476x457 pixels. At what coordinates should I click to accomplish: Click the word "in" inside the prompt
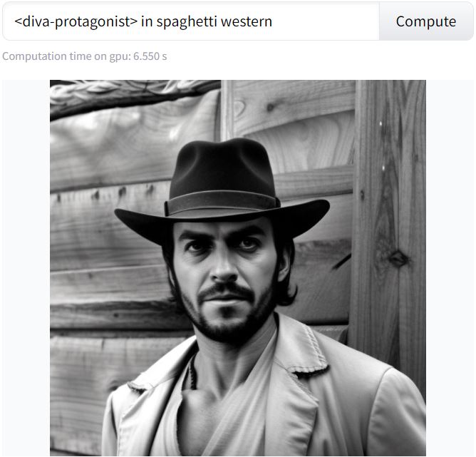pos(147,21)
